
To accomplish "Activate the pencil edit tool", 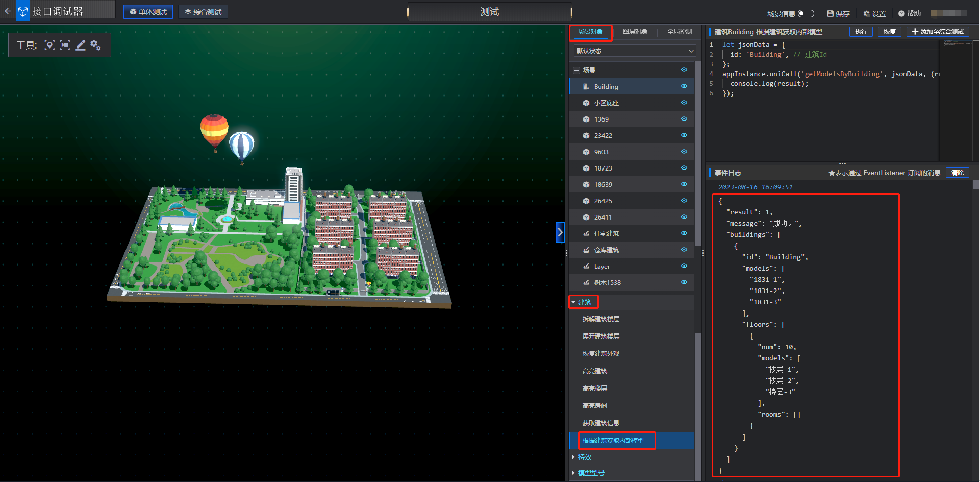I will pos(81,45).
